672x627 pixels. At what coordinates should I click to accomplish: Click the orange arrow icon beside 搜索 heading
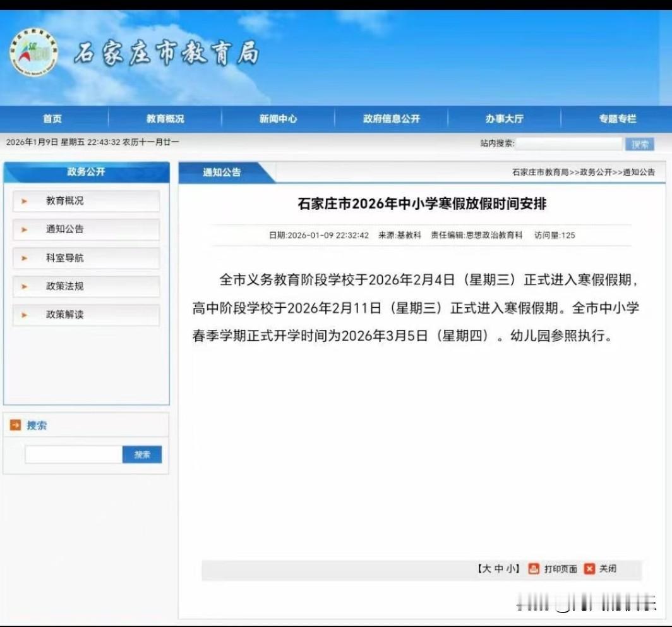[16, 425]
